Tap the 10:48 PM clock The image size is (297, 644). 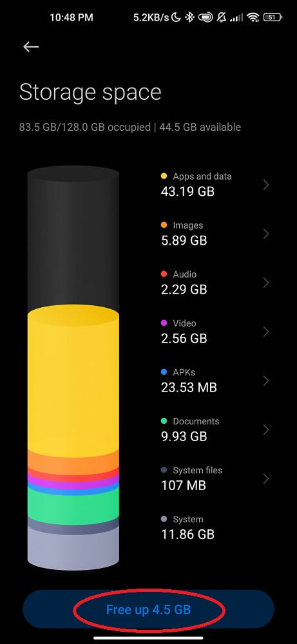tap(71, 17)
